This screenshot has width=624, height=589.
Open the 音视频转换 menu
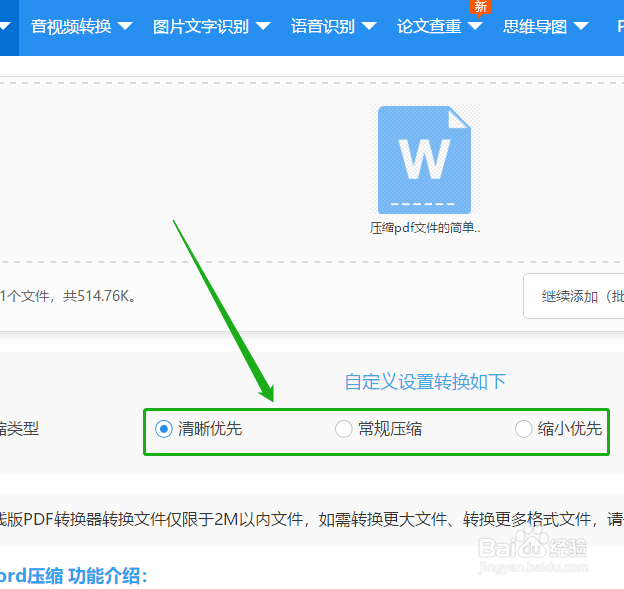click(x=71, y=27)
